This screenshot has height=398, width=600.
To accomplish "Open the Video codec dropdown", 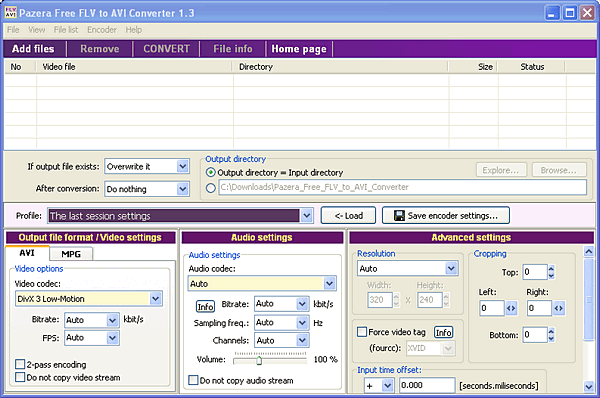I will point(155,298).
